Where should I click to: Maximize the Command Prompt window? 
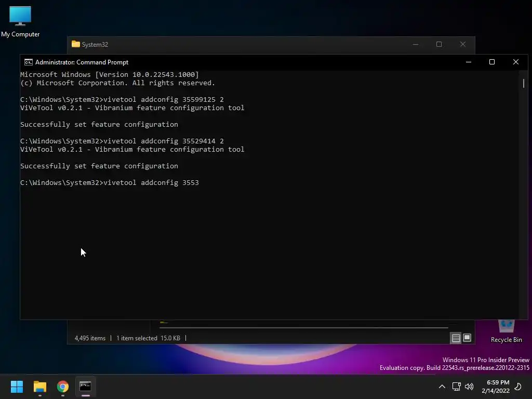[x=492, y=62]
